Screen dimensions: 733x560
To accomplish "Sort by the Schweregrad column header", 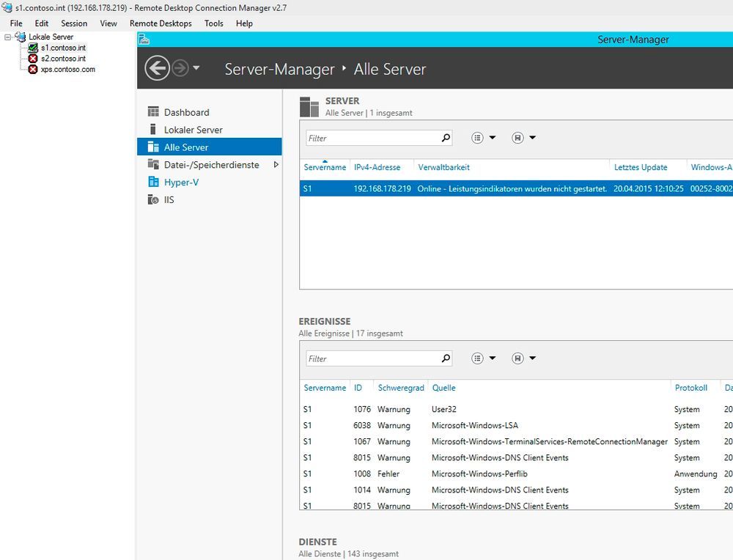I will tap(400, 388).
